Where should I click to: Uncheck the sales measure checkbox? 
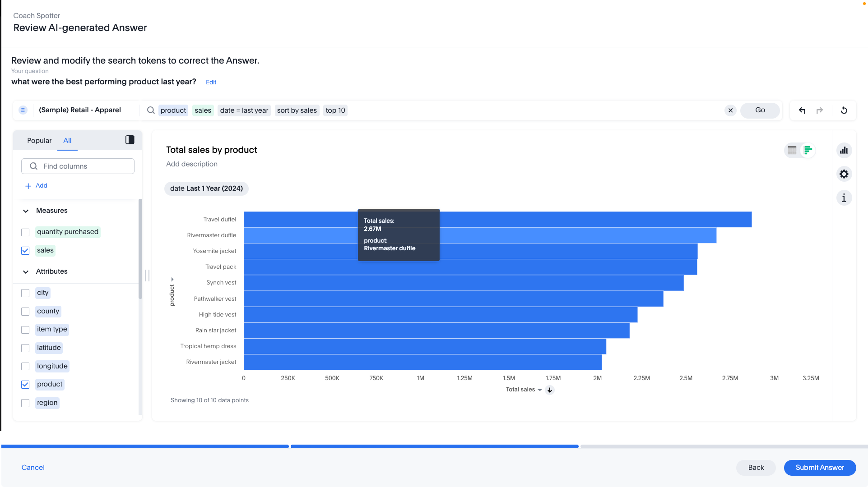25,251
